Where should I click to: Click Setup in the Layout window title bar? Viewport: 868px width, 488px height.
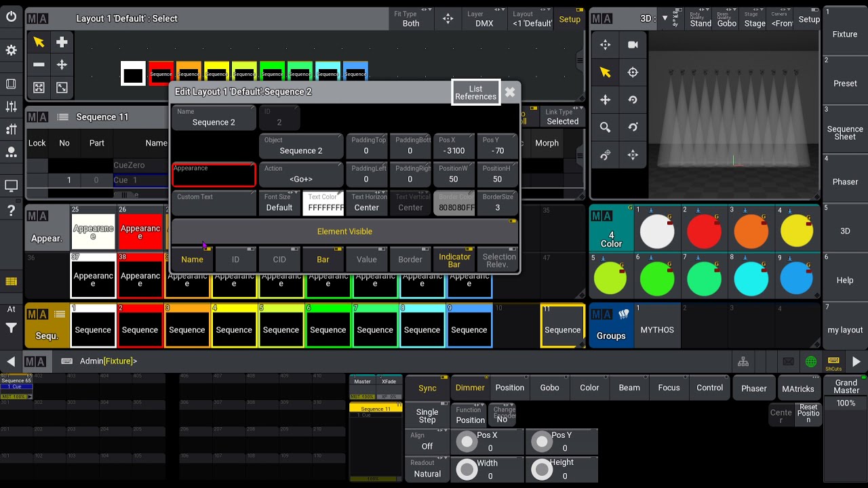570,19
